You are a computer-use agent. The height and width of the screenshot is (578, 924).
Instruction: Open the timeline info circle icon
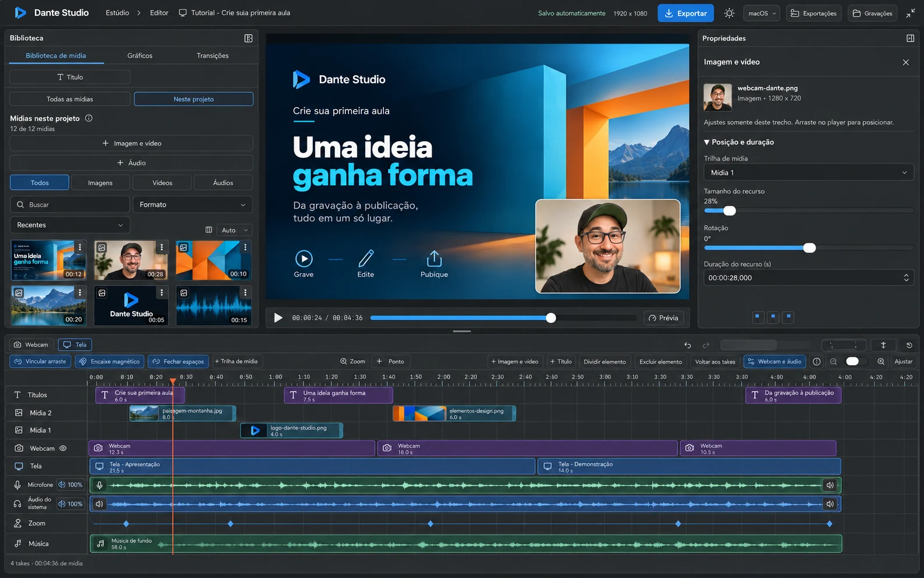click(817, 361)
